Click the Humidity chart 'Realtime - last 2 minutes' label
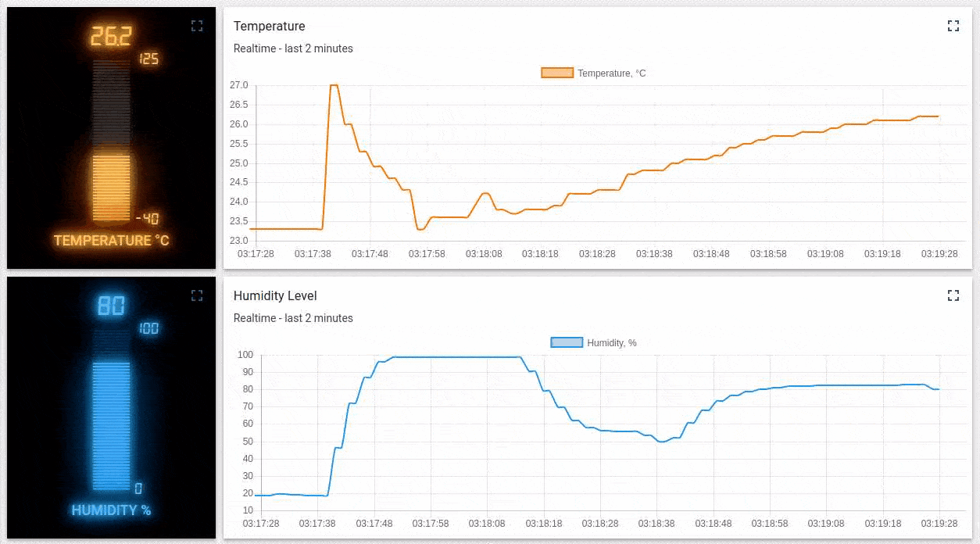The height and width of the screenshot is (544, 980). click(293, 318)
